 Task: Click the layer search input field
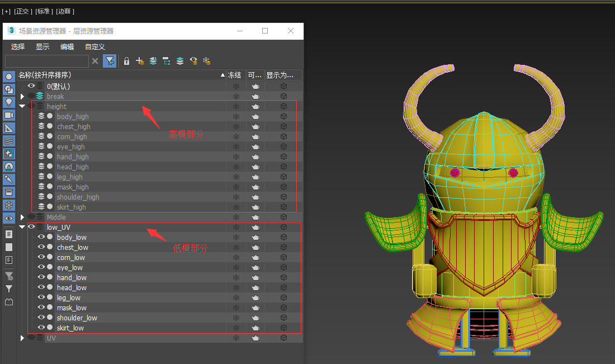click(47, 61)
